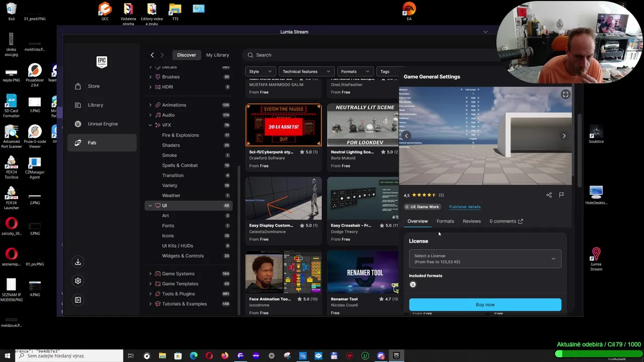Viewport: 644px width, 362px height.
Task: Click the Buy now button
Action: point(485,305)
